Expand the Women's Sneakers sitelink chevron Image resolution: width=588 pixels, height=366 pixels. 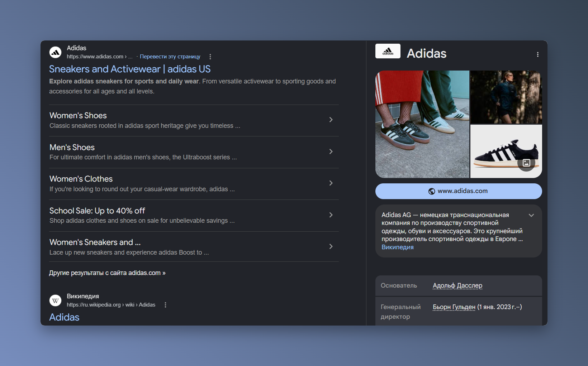pos(331,246)
